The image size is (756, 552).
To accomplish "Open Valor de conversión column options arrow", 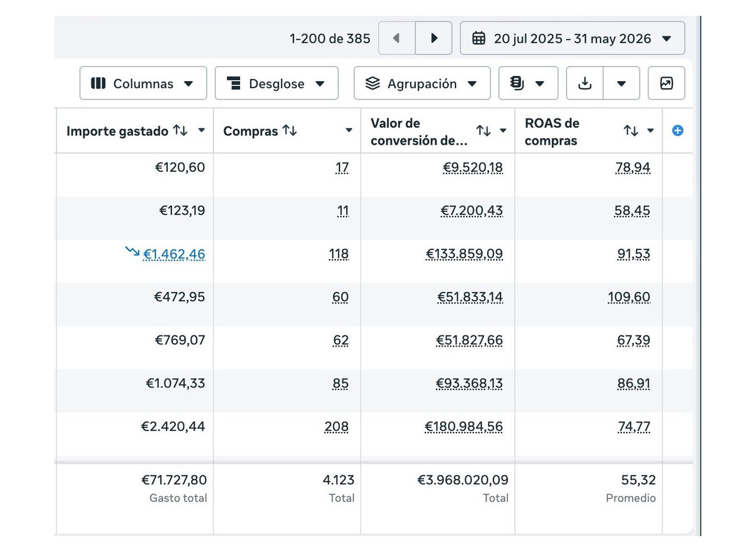I will click(x=503, y=131).
